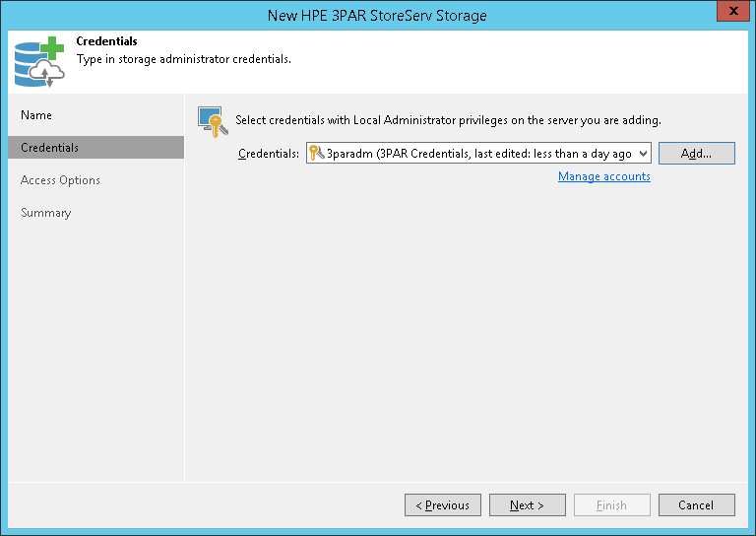The height and width of the screenshot is (536, 756).
Task: Click the key icon beside 3paradm
Action: (x=316, y=153)
